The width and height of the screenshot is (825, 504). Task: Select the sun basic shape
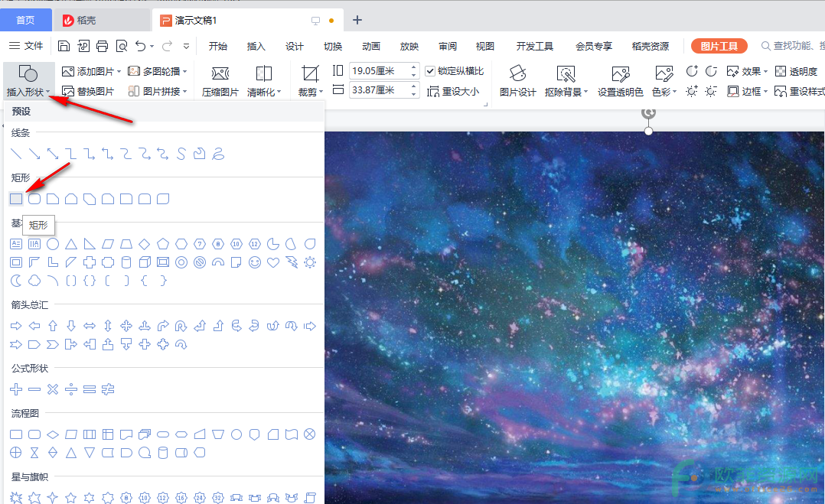(310, 262)
